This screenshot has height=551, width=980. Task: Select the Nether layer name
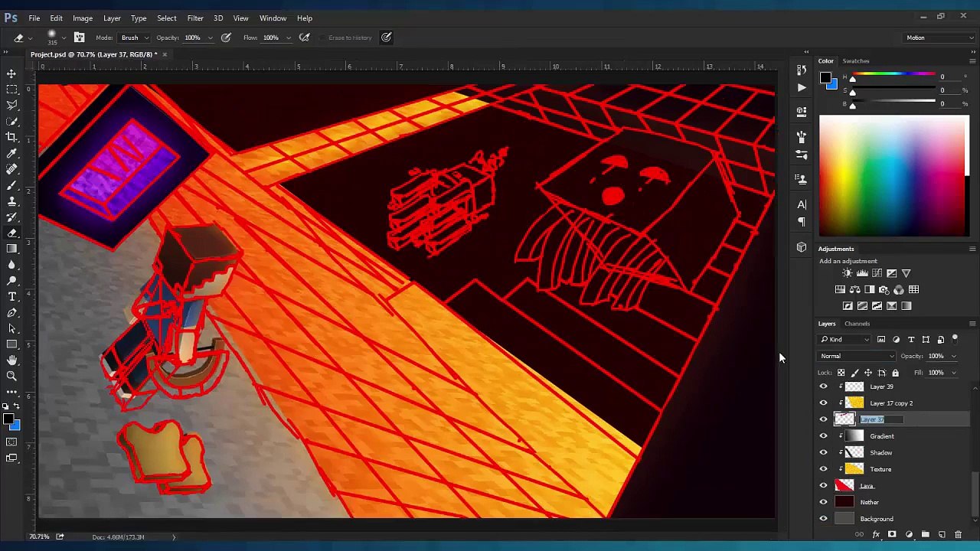point(869,503)
